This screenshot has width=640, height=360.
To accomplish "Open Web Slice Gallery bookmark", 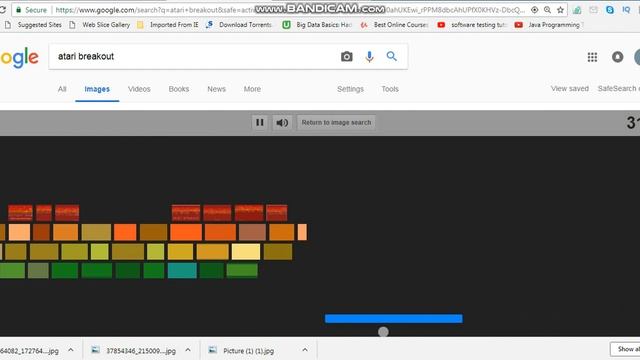I will click(100, 25).
